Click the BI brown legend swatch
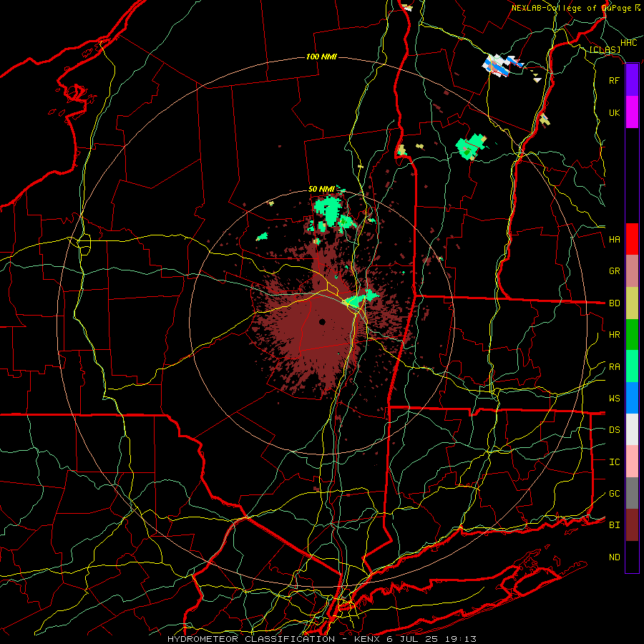Image resolution: width=644 pixels, height=644 pixels. 632,525
